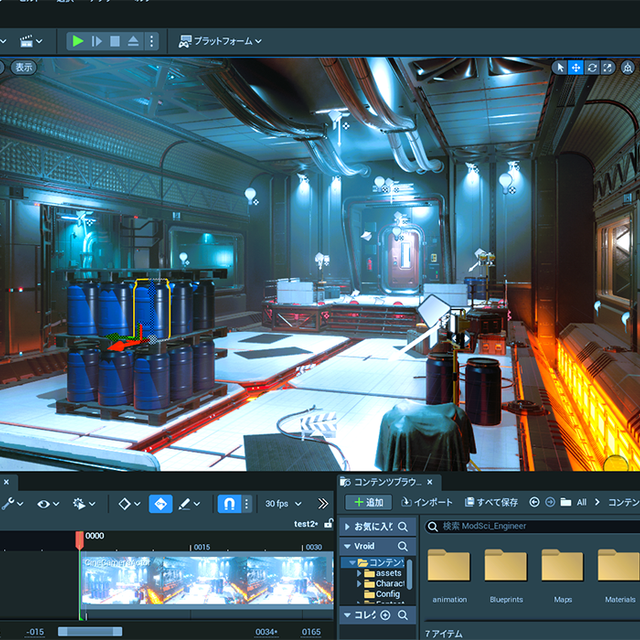Expand the お気に入り favorites section

click(347, 527)
